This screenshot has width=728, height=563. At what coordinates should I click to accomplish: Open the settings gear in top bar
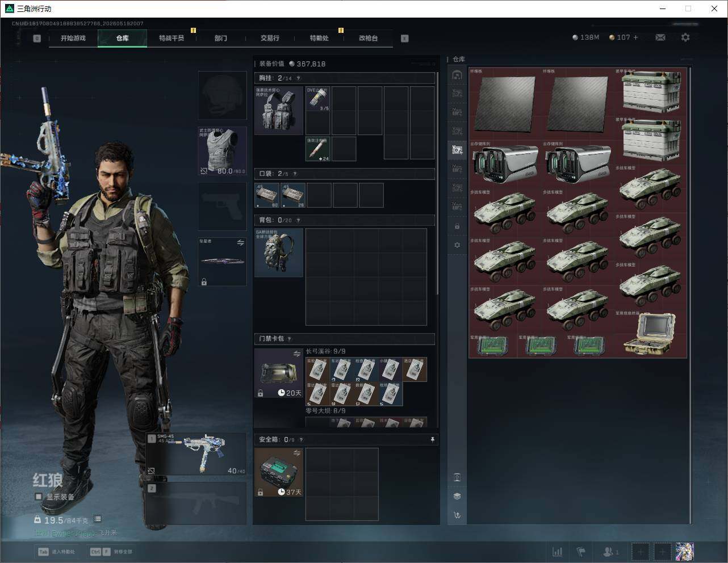pyautogui.click(x=685, y=37)
